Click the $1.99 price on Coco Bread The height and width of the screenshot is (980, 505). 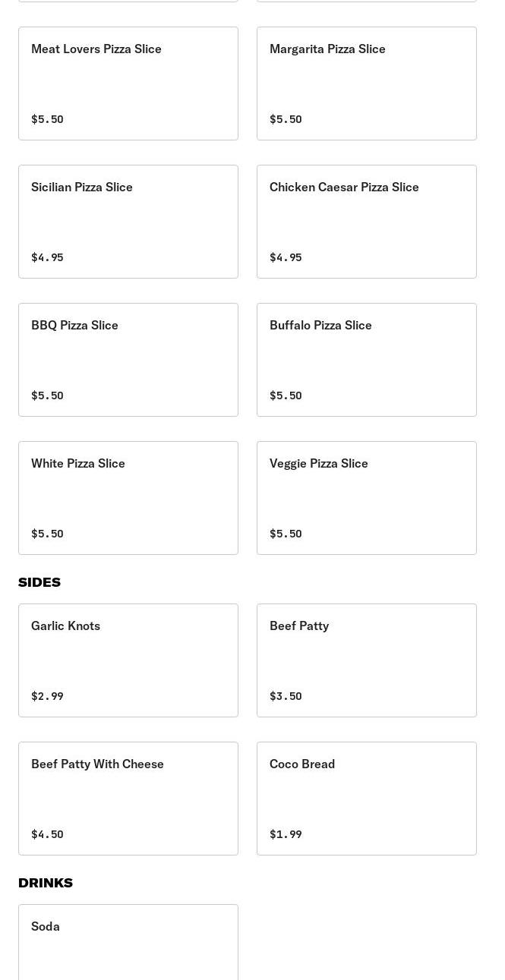point(286,834)
